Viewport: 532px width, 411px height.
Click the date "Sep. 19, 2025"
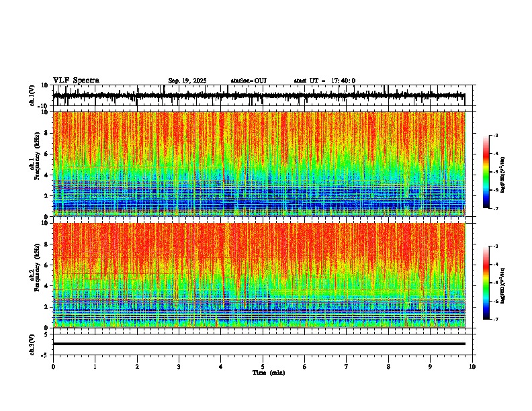point(187,81)
